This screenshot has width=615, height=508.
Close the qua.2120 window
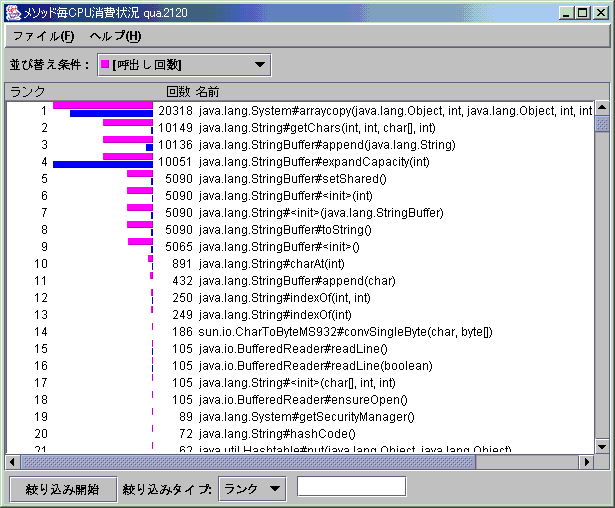pos(600,13)
